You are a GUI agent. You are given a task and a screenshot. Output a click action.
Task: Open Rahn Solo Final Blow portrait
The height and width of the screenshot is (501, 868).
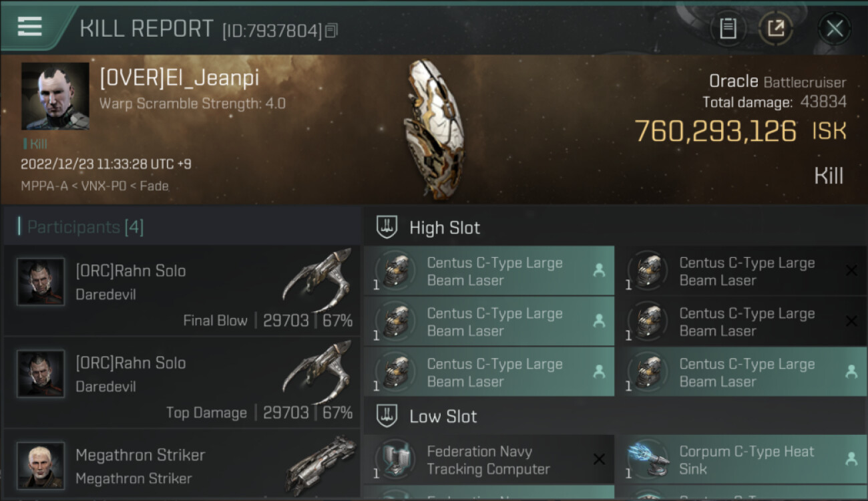click(41, 282)
